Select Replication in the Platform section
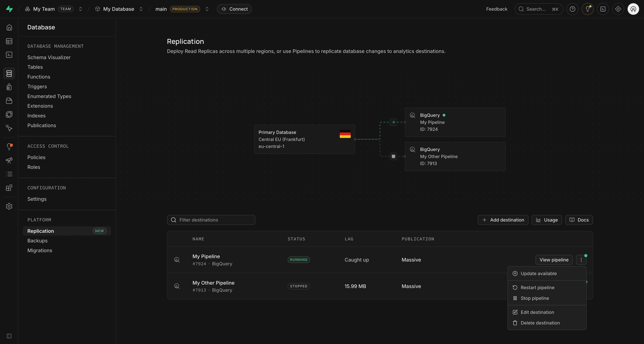Viewport: 644px width, 344px height. tap(67, 231)
